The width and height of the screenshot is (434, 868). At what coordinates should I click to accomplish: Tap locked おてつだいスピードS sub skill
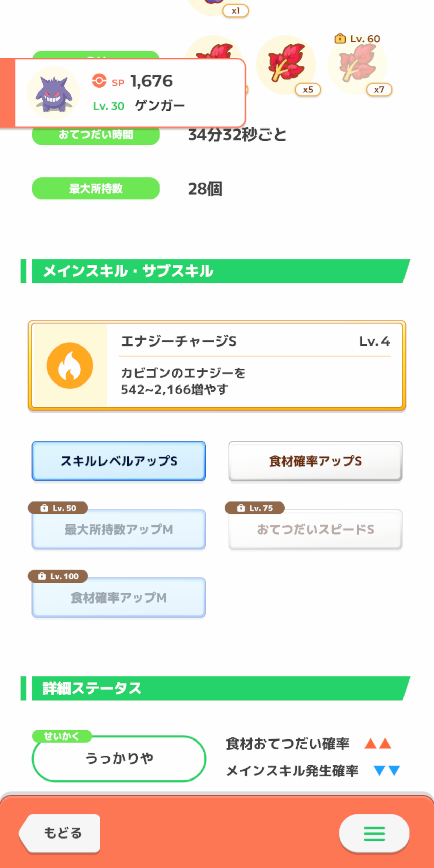(x=315, y=529)
